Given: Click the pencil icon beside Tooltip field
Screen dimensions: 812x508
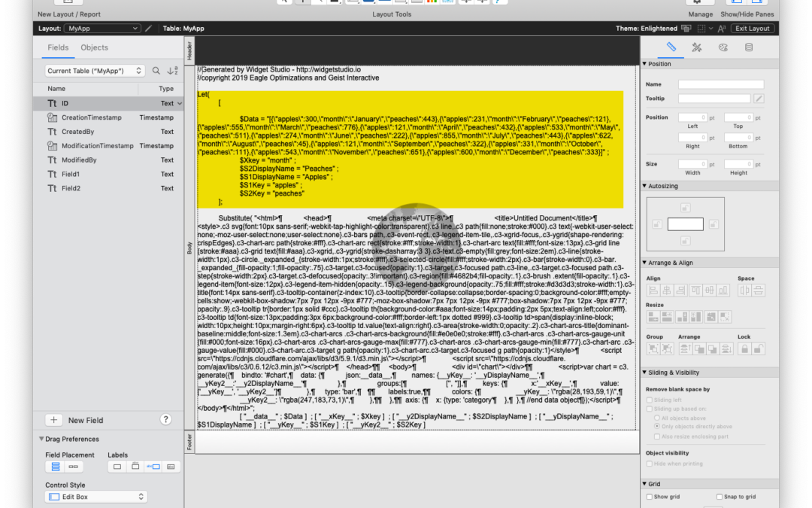Looking at the screenshot, I should click(x=759, y=99).
